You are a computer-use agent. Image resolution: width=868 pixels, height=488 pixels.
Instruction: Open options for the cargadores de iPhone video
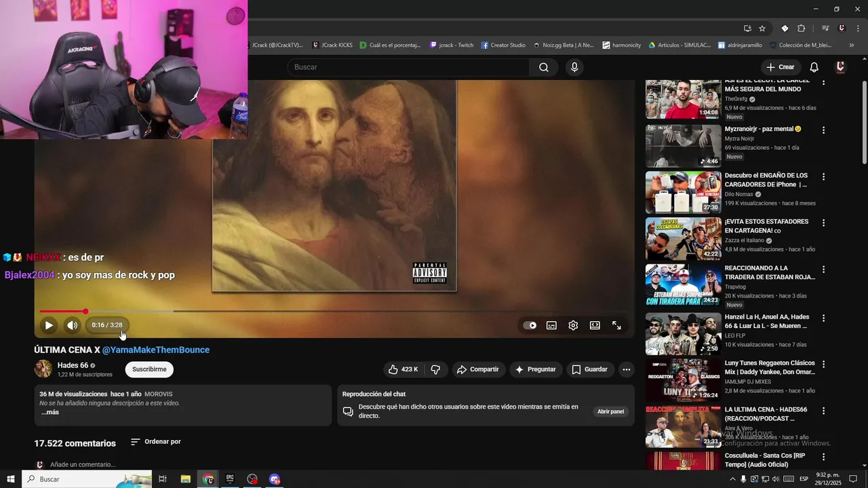point(824,176)
